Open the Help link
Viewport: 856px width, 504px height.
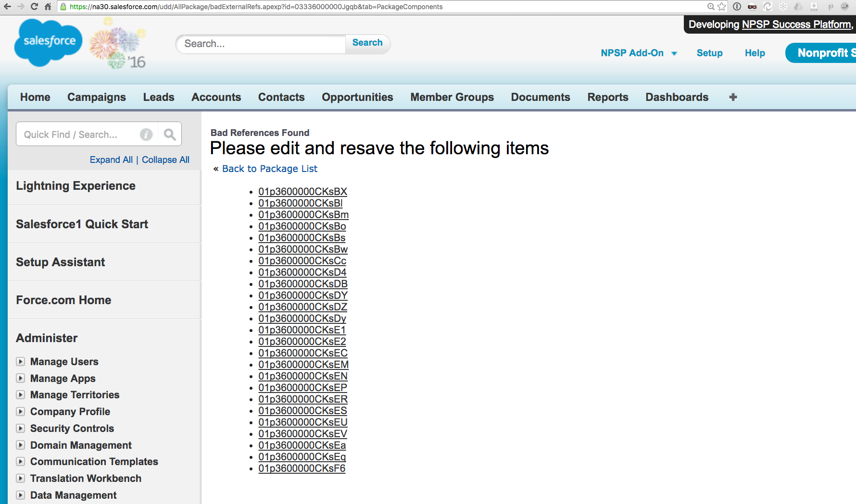coord(755,53)
